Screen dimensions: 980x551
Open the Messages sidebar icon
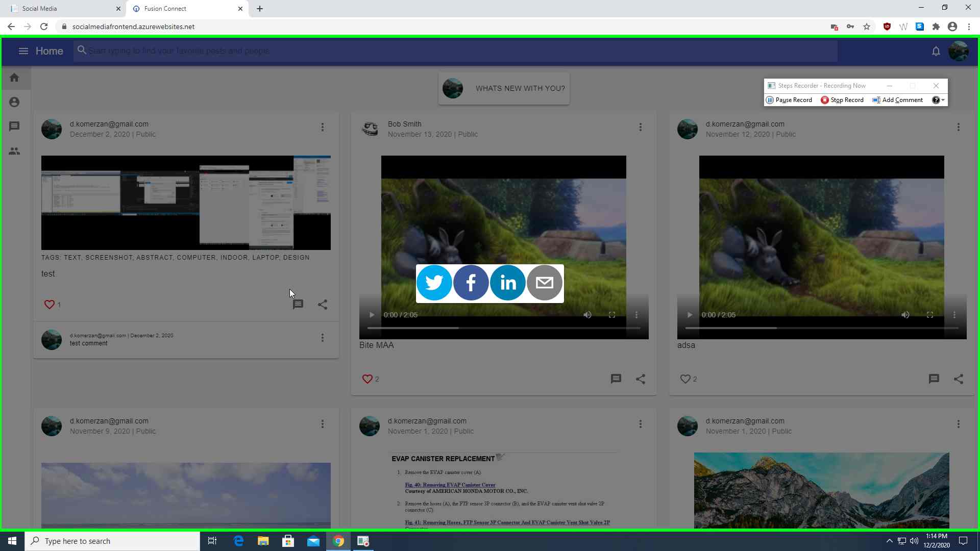click(14, 126)
